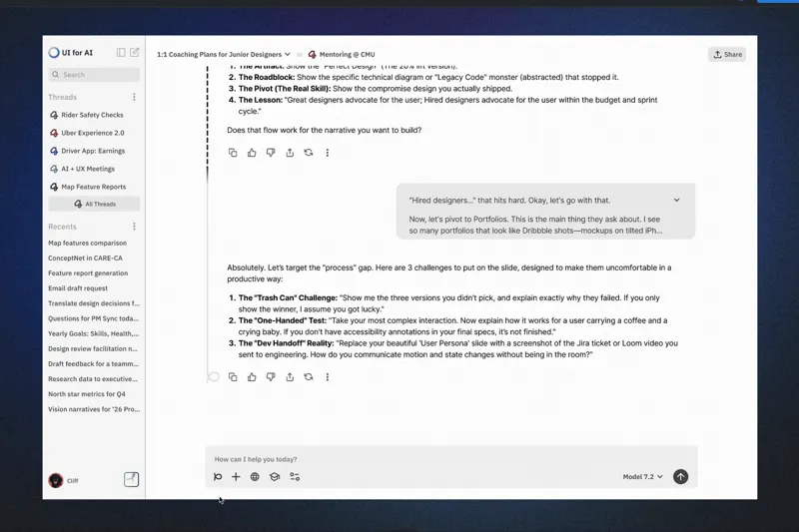
Task: Open recent chat Draft feedback for a teammate
Action: (94, 364)
